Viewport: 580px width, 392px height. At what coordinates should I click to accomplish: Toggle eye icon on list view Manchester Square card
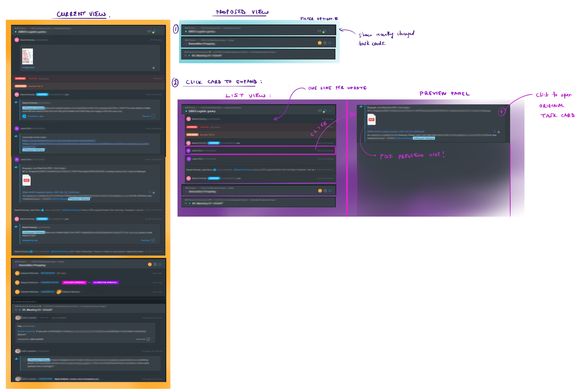coord(330,191)
